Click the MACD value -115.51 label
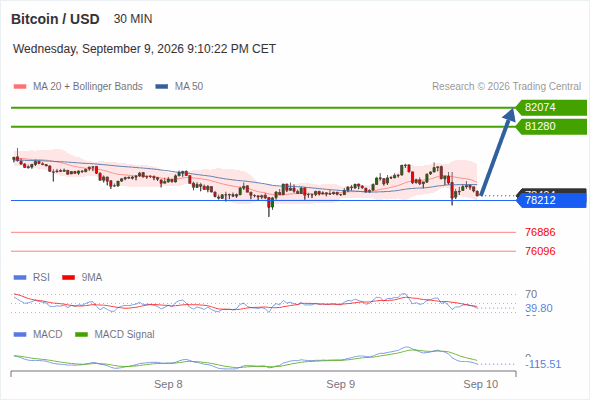This screenshot has width=590, height=400. tap(543, 364)
